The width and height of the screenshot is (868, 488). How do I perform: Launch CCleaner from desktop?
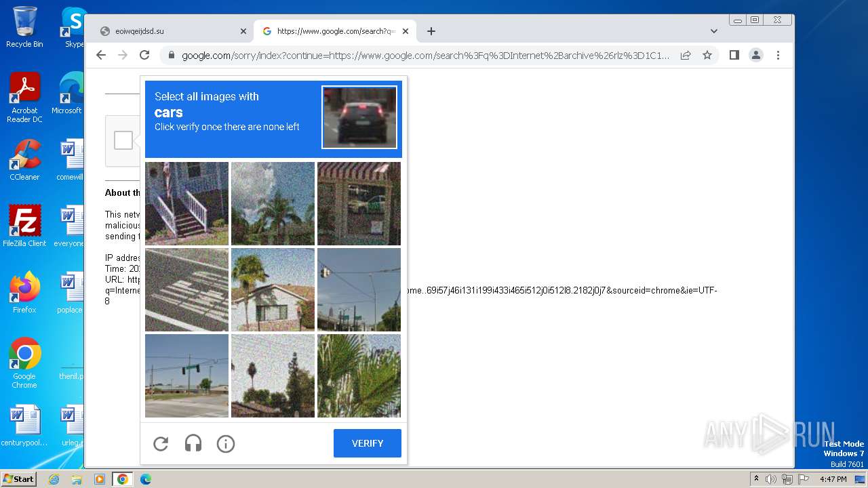pyautogui.click(x=24, y=160)
